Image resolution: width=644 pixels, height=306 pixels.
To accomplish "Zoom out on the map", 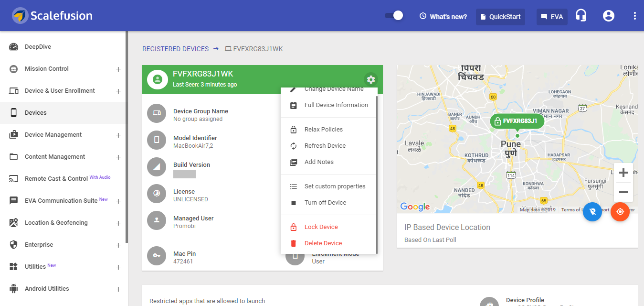I will tap(623, 192).
